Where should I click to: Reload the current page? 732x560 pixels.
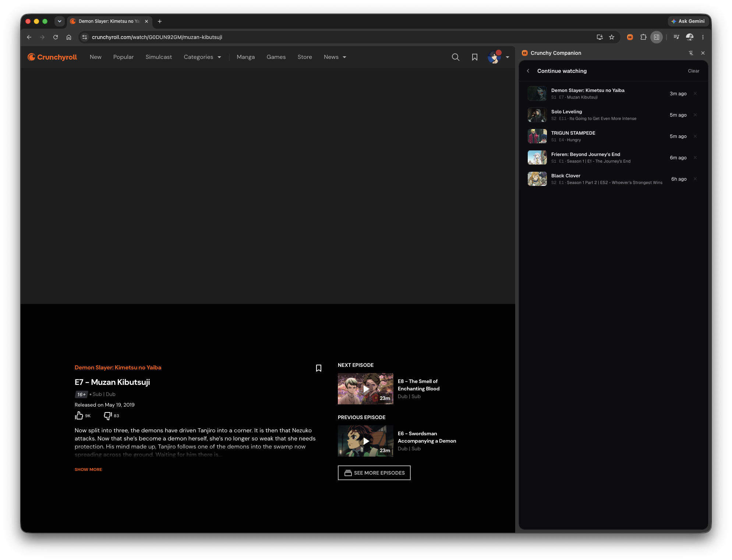point(56,37)
